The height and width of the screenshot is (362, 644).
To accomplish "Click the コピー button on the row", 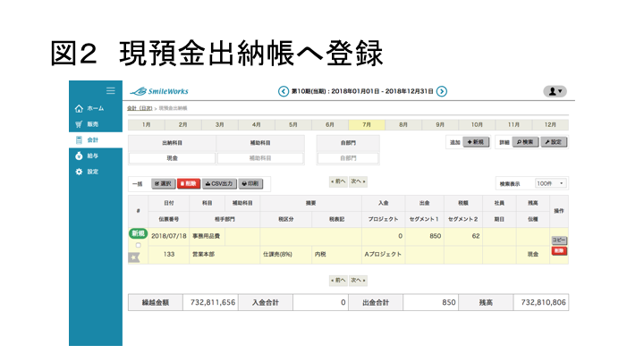I will click(x=559, y=240).
